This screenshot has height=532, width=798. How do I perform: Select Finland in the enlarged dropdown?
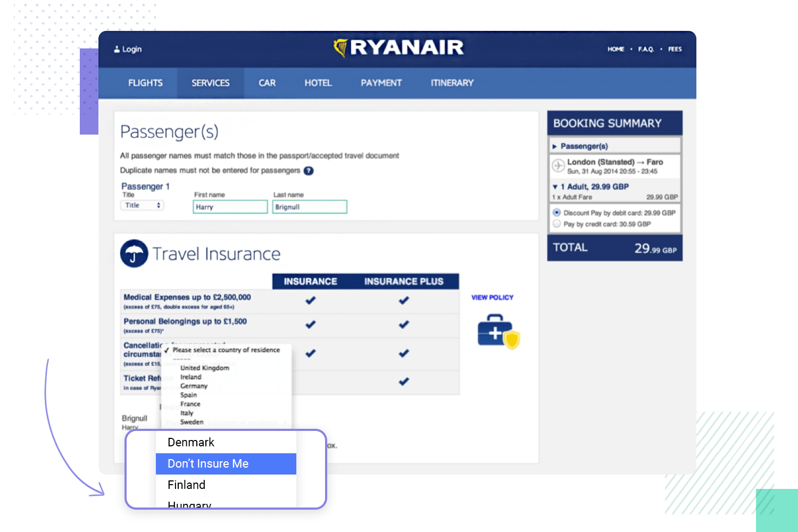(226, 485)
